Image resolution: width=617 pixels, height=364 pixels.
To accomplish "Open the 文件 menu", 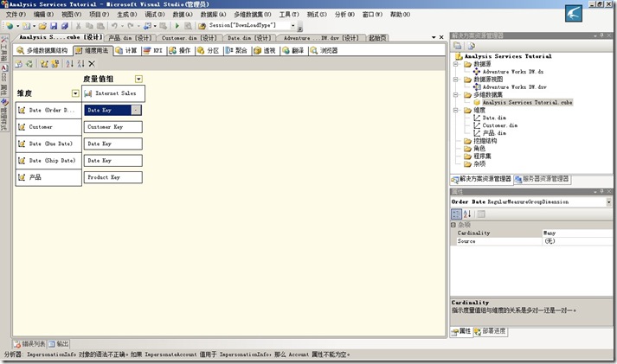I will (16, 15).
